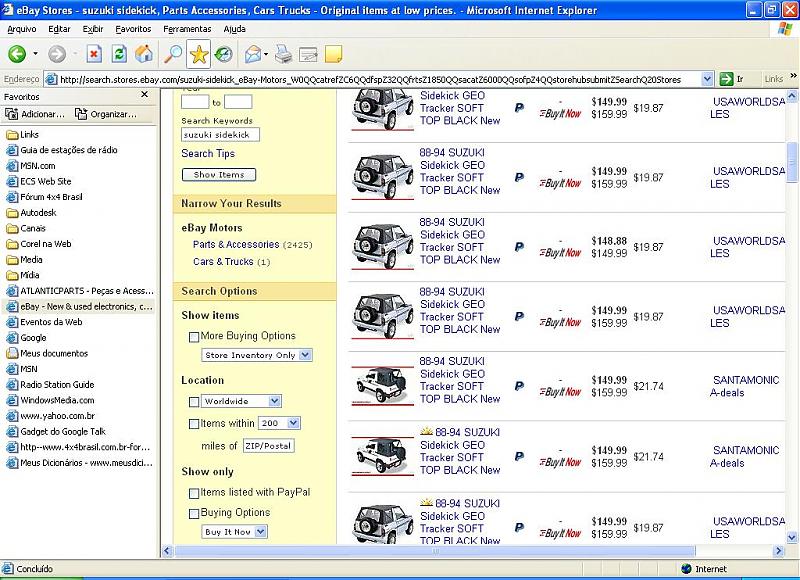Click the grey Forward arrow button

[57, 54]
